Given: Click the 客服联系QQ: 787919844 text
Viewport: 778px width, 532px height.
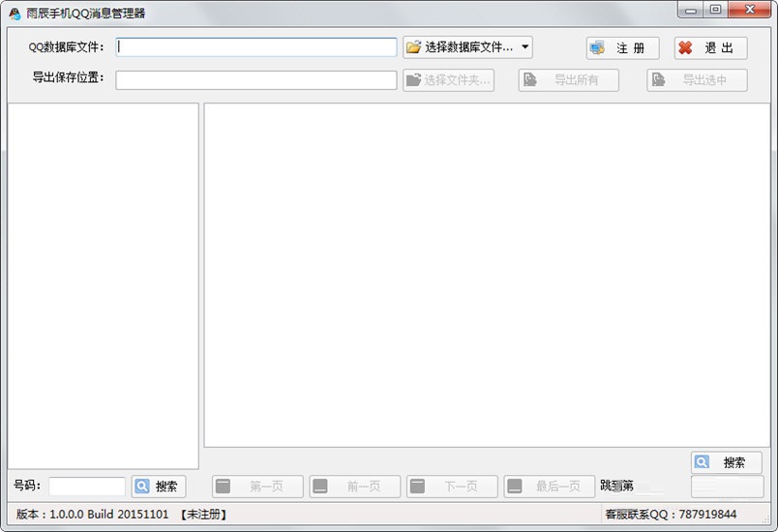Looking at the screenshot, I should (x=671, y=515).
